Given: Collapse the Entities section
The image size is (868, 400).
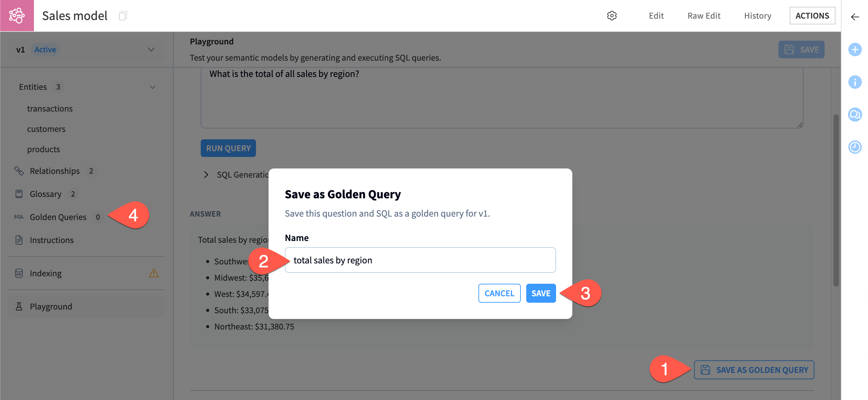Looking at the screenshot, I should coord(153,87).
